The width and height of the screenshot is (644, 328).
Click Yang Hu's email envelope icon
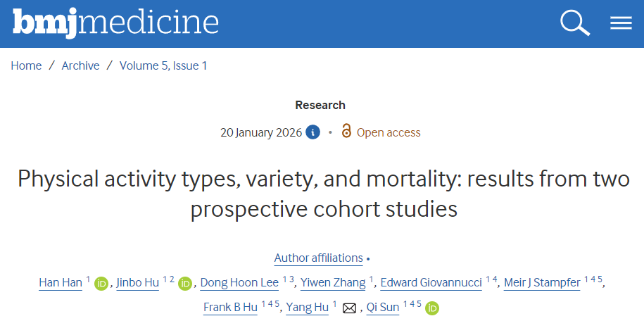click(349, 308)
